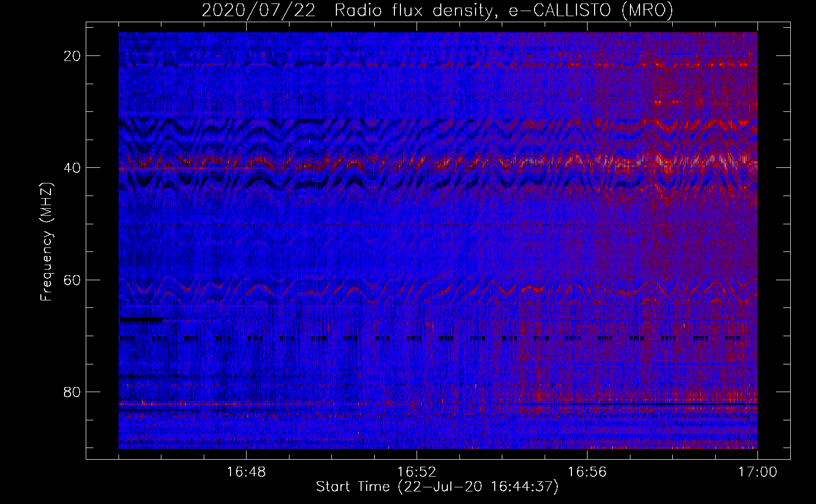Viewport: 816px width, 504px height.
Task: Click the plot title 'Radio flux density, e-CALLISTO (MRO)'
Action: 504,11
